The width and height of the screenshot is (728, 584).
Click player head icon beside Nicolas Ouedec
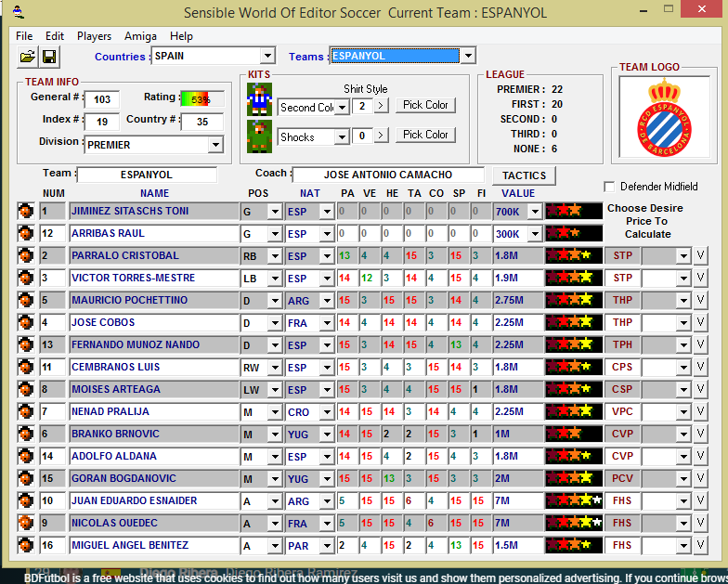pyautogui.click(x=26, y=523)
